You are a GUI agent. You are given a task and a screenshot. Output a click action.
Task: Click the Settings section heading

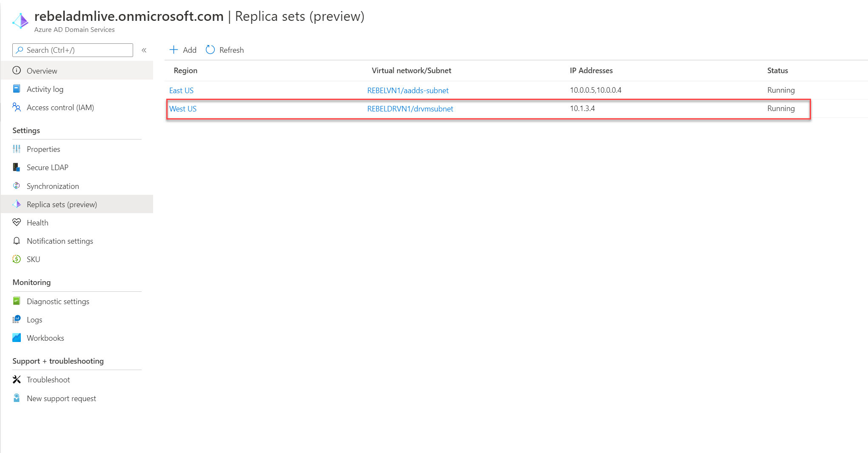26,131
